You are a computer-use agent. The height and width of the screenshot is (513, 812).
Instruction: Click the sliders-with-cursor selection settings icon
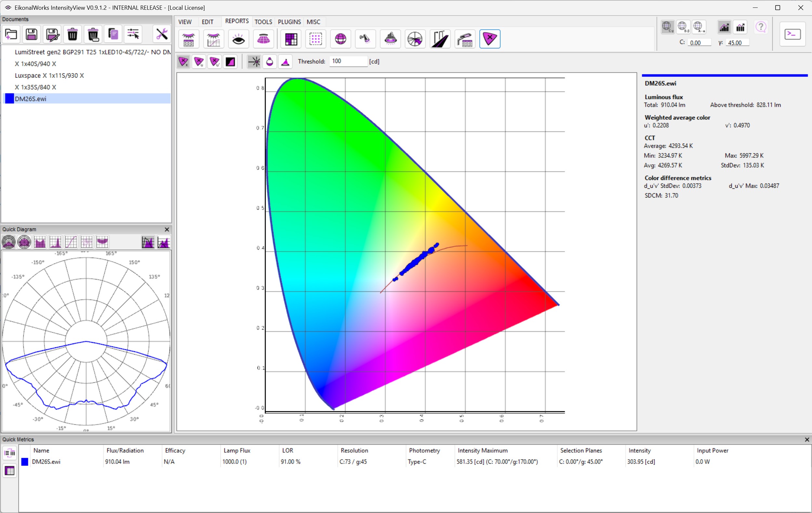133,34
